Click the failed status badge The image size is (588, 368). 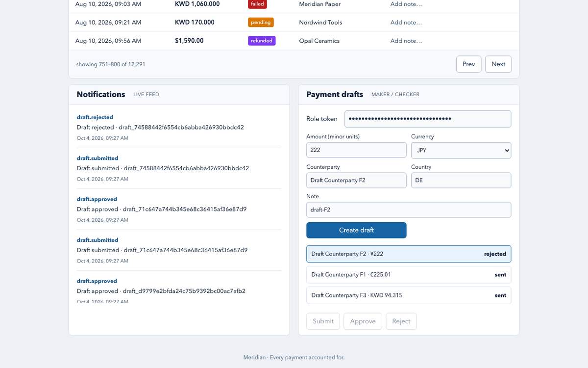(257, 4)
